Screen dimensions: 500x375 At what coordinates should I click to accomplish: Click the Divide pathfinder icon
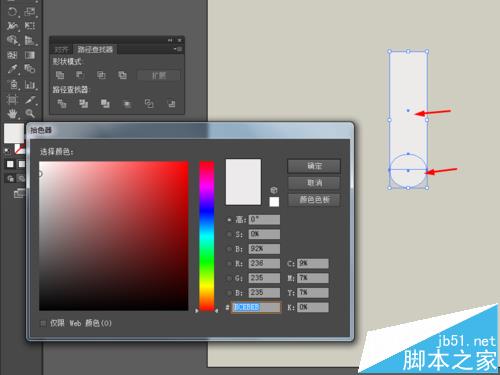coord(62,104)
